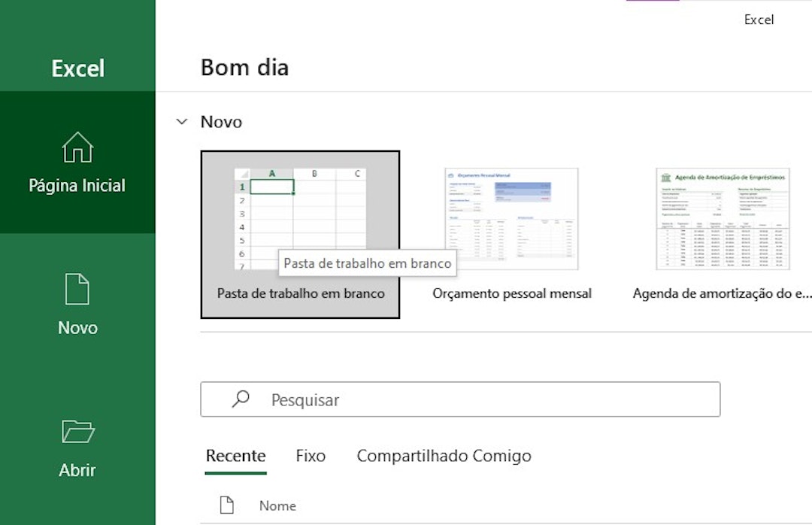The width and height of the screenshot is (812, 525).
Task: Switch to the Fixo tab
Action: pos(310,456)
